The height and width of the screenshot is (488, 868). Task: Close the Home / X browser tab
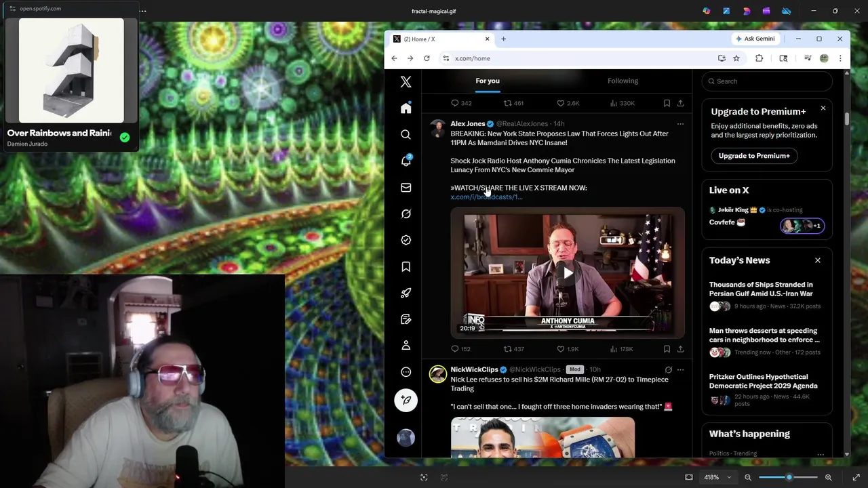487,39
